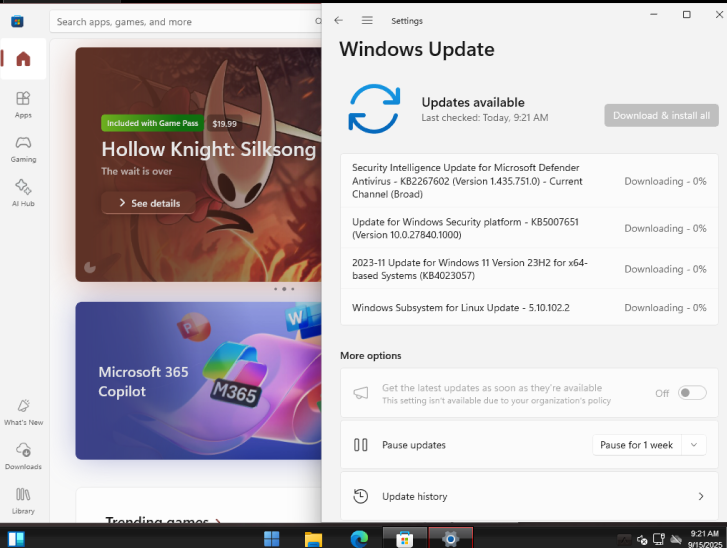727x548 pixels.
Task: Click the Pause updates icon
Action: click(361, 445)
